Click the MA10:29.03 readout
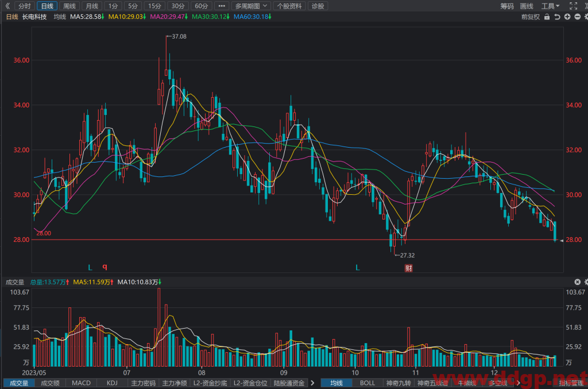 pyautogui.click(x=127, y=17)
